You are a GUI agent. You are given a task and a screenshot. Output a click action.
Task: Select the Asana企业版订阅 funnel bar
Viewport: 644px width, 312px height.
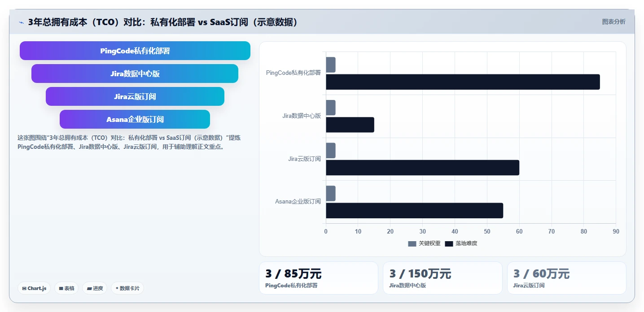(x=135, y=119)
